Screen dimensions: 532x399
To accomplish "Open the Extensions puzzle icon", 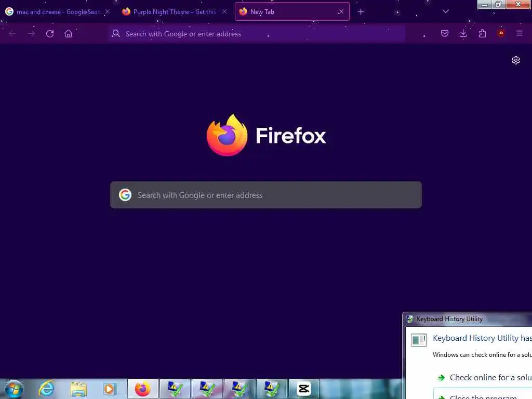I will 482,33.
